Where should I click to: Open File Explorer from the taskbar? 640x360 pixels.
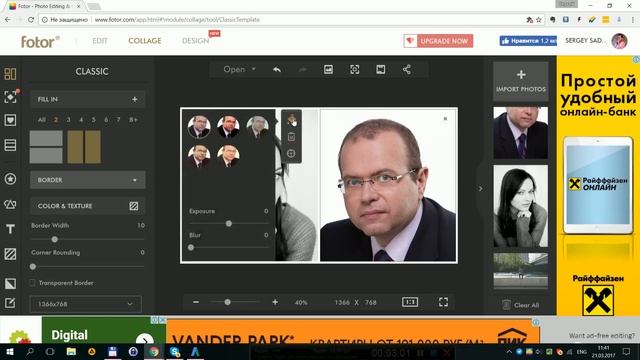[71, 351]
